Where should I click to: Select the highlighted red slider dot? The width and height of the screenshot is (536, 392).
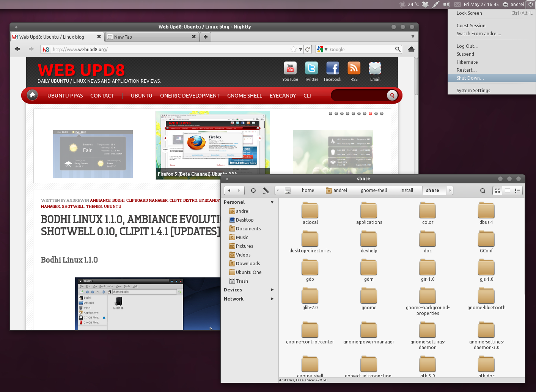371,113
